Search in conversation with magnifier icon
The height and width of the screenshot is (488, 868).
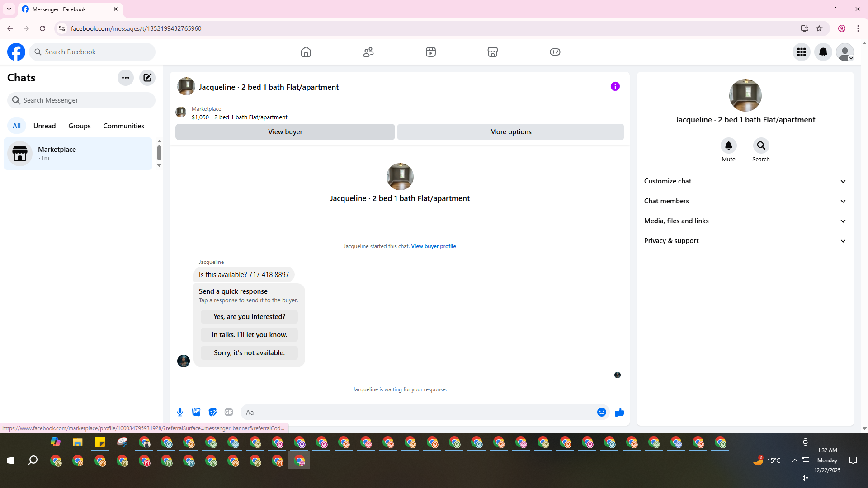tap(761, 145)
